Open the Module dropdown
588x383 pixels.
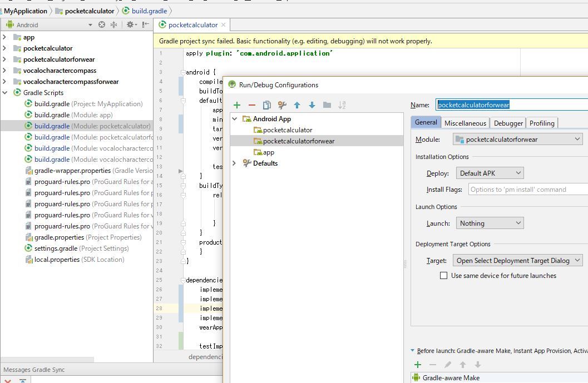(x=517, y=140)
